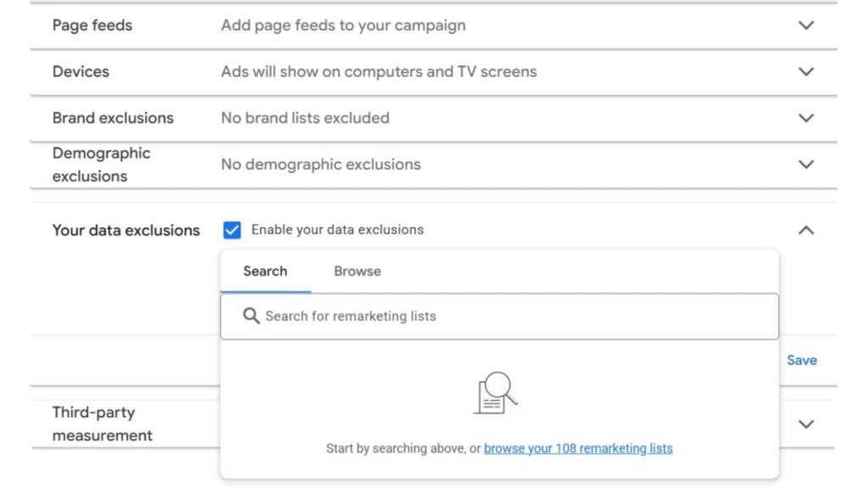Screen dimensions: 868x488
Task: Expand the Devices settings row
Action: pos(808,71)
